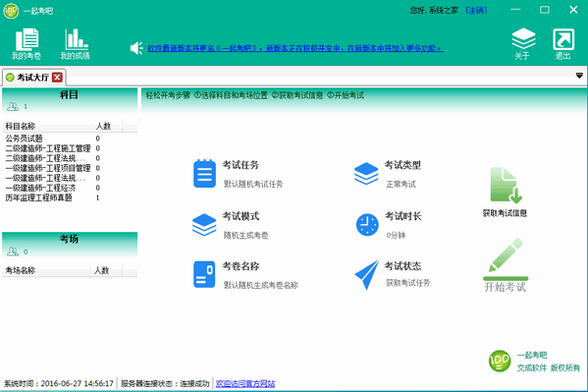Click the speaker announcement icon
588x392 pixels.
136,48
